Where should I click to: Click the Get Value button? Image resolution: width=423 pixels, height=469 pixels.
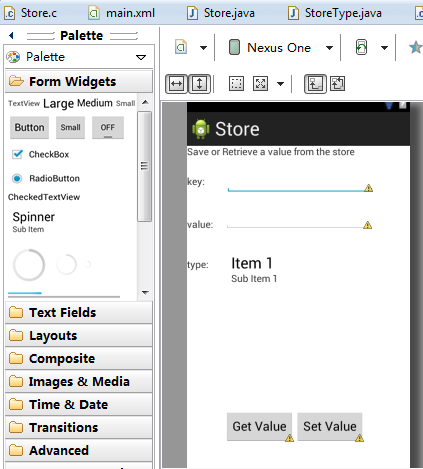pos(259,427)
